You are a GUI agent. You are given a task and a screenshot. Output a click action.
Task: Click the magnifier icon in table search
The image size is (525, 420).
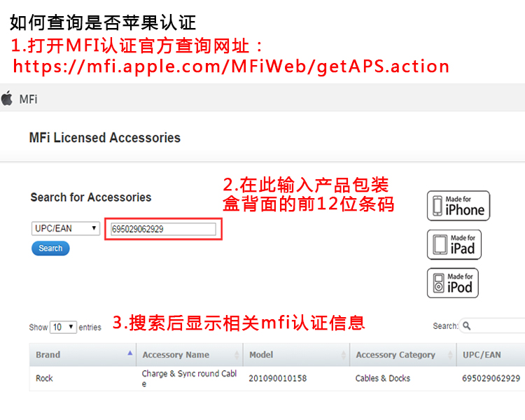pyautogui.click(x=466, y=325)
